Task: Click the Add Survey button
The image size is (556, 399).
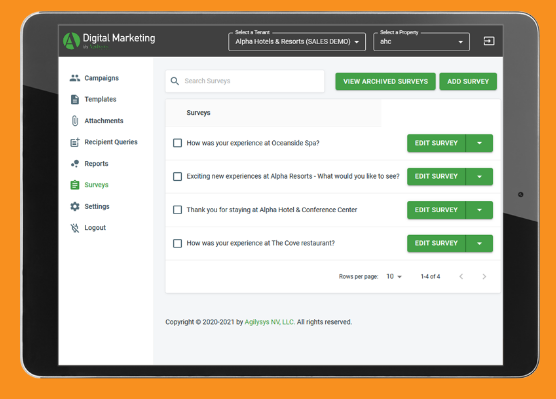Action: [x=468, y=82]
